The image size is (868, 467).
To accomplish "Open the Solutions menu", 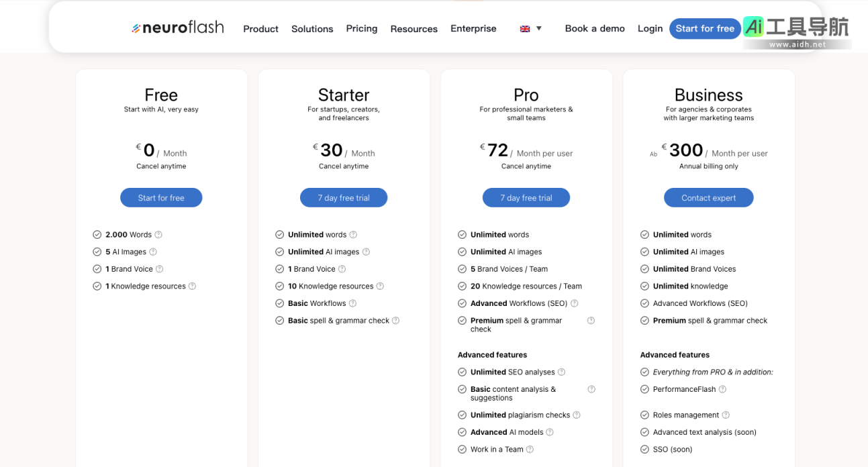I will 312,29.
